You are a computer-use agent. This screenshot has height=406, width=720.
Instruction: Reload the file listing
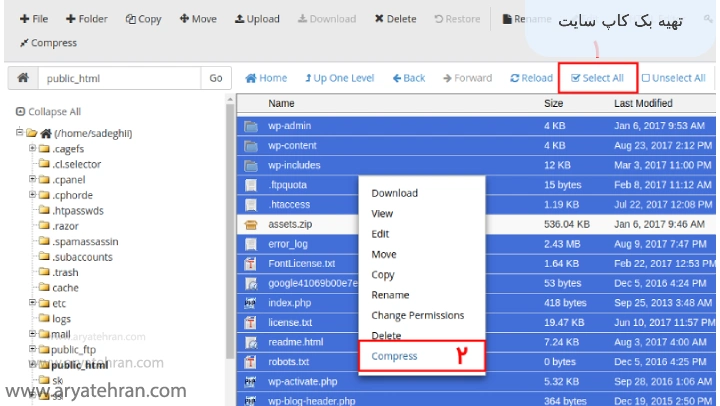(x=531, y=78)
